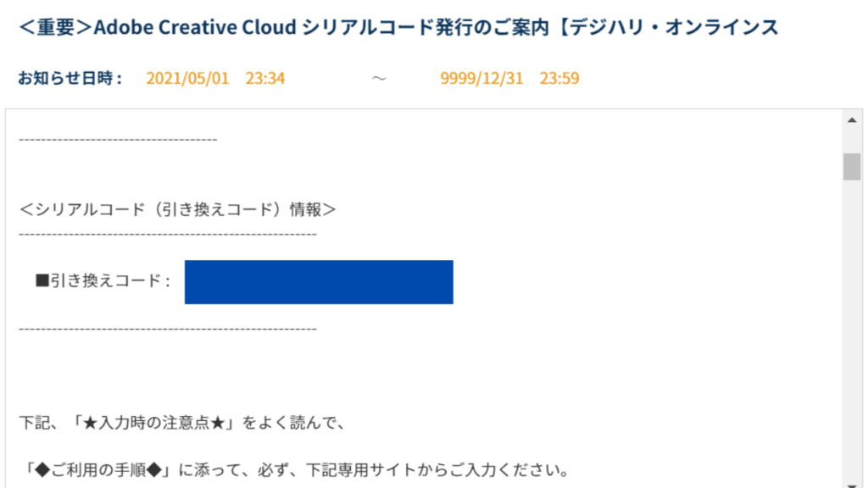Click the ★入力時の注意点★ sentence
Viewport: 868px width, 488px height.
(x=183, y=423)
